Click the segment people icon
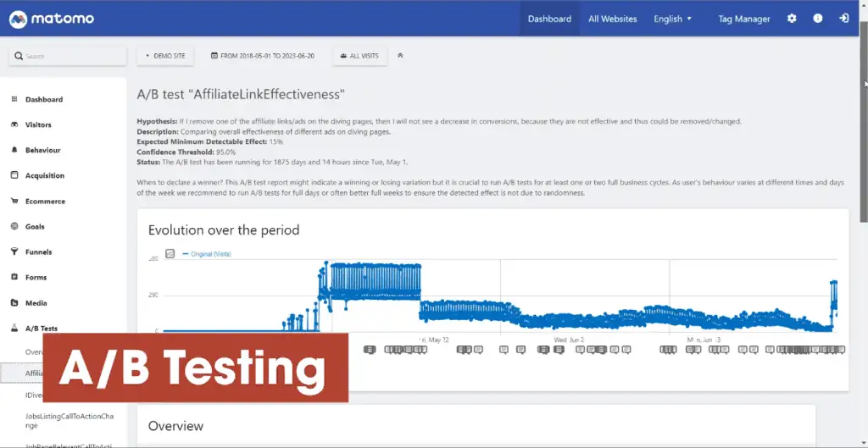Screen dimensions: 868x448 pos(344,56)
